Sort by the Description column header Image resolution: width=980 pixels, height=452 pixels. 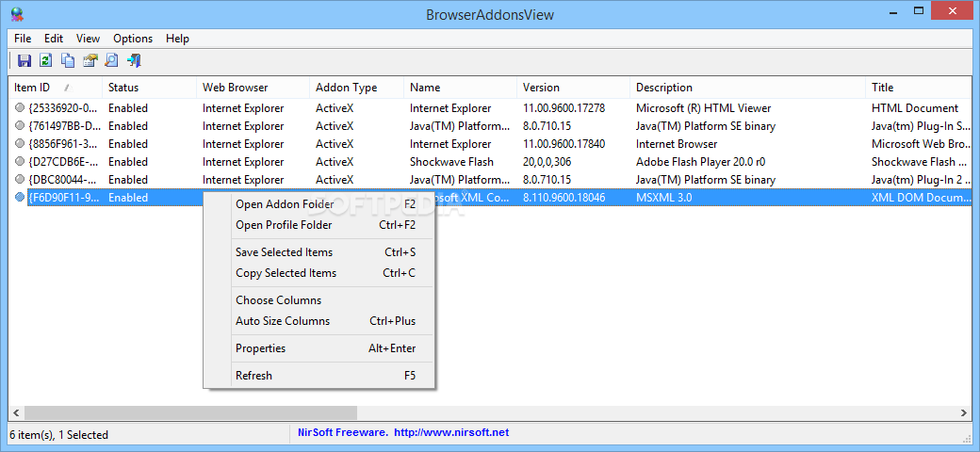748,88
